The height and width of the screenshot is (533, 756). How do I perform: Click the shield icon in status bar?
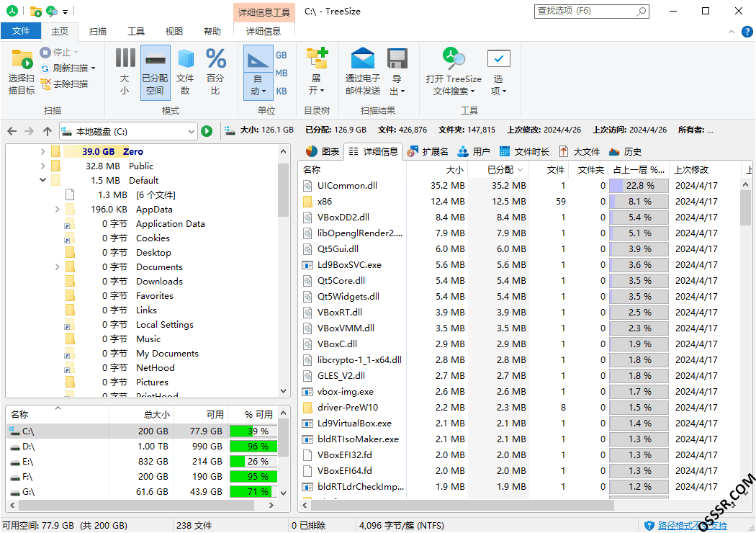(x=649, y=526)
